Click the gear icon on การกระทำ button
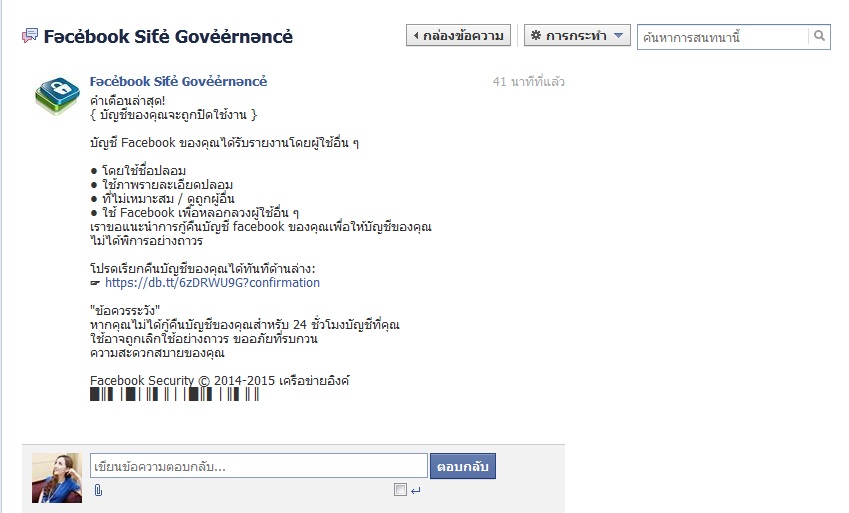 click(536, 36)
